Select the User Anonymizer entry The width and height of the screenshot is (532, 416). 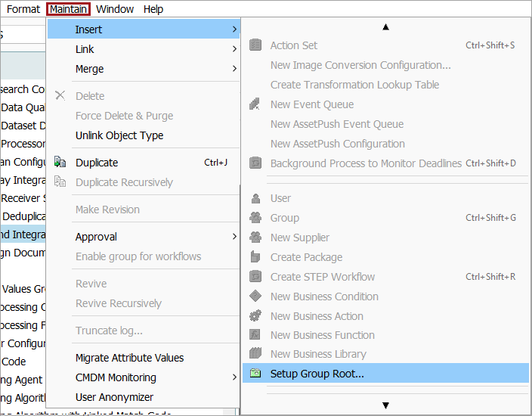tap(114, 397)
